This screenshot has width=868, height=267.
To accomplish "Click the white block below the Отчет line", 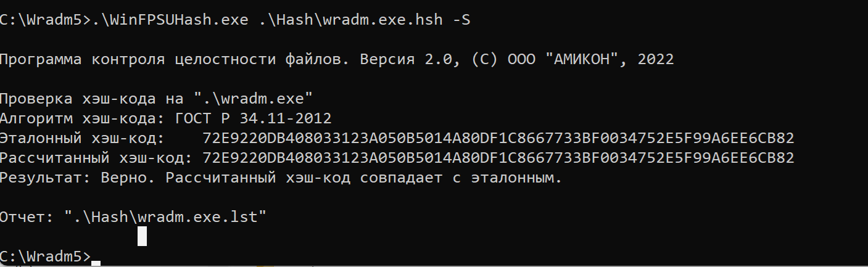I will point(142,236).
